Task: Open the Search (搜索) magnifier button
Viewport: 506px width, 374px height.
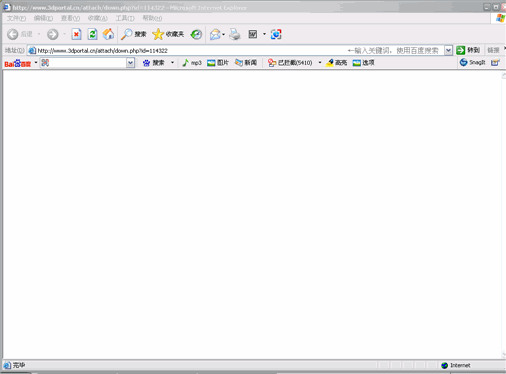Action: (133, 34)
